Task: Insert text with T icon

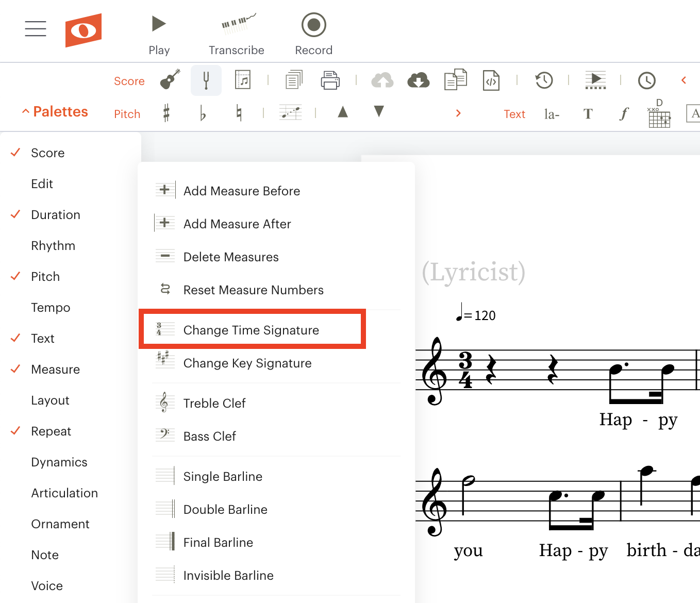Action: (588, 114)
